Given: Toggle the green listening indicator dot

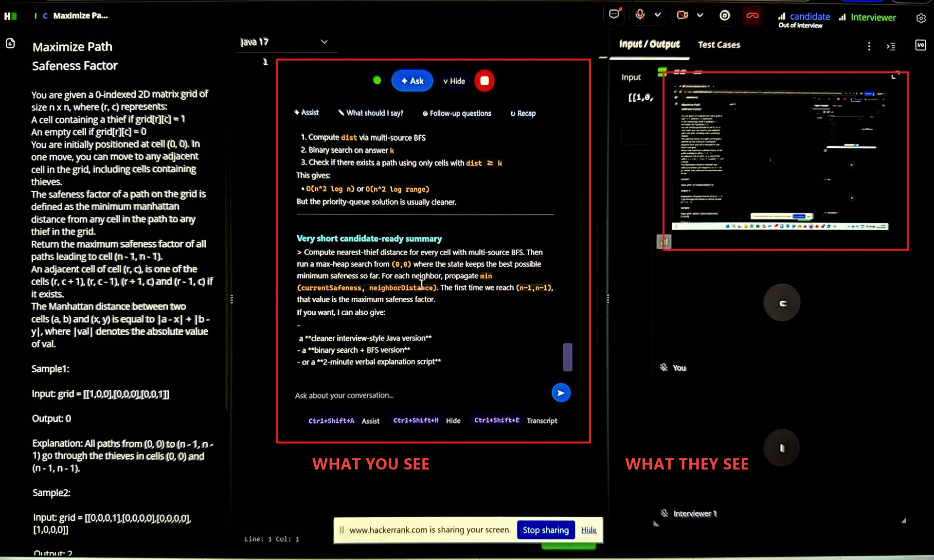Looking at the screenshot, I should pos(377,80).
